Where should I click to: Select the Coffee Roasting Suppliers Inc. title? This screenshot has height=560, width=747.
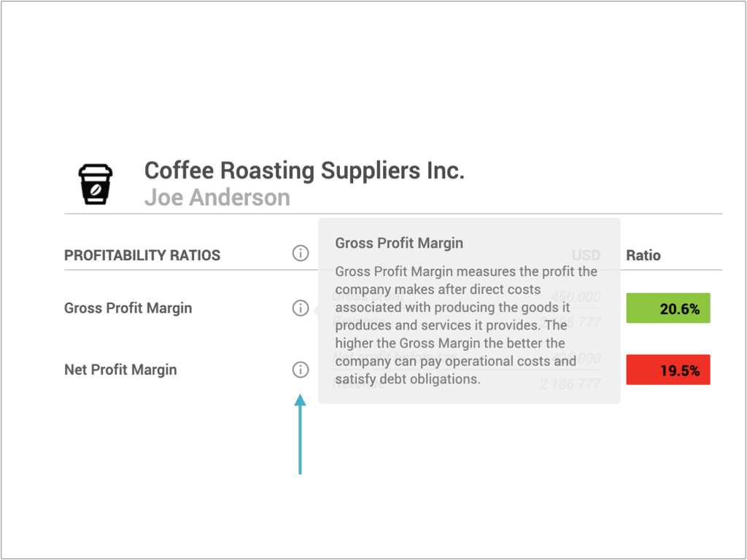[x=304, y=171]
